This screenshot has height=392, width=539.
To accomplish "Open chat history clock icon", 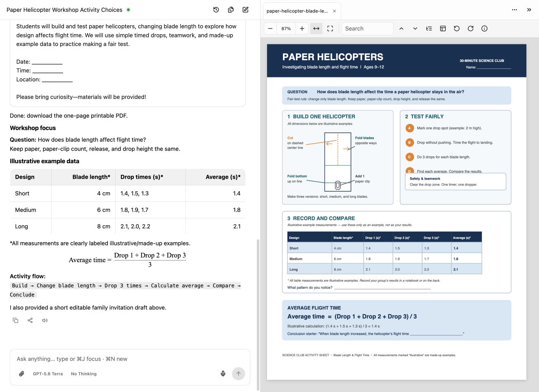I will pyautogui.click(x=216, y=10).
